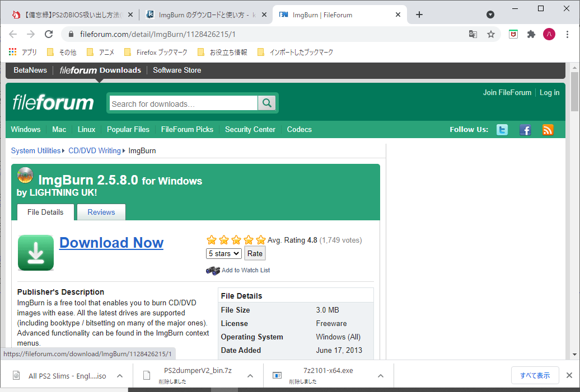Click the address bar URL
The height and width of the screenshot is (392, 580).
tap(157, 34)
